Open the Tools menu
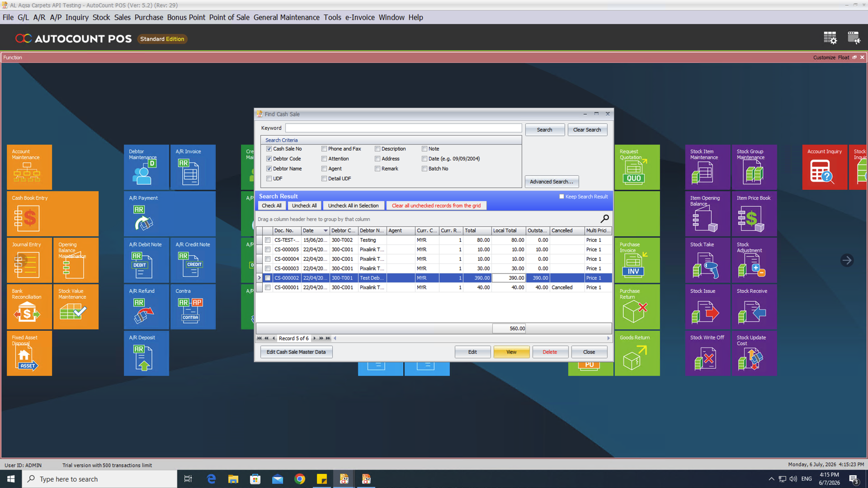This screenshot has height=488, width=868. pos(332,17)
